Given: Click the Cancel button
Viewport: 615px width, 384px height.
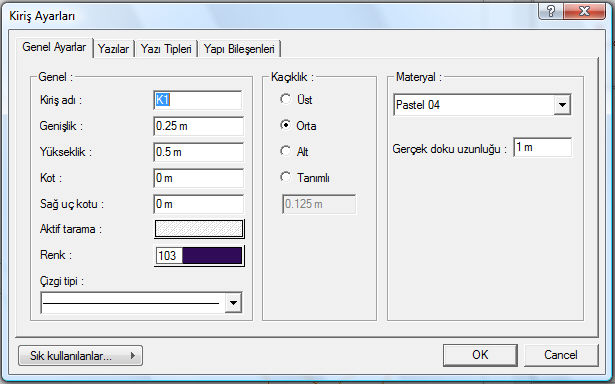Looking at the screenshot, I should point(561,355).
